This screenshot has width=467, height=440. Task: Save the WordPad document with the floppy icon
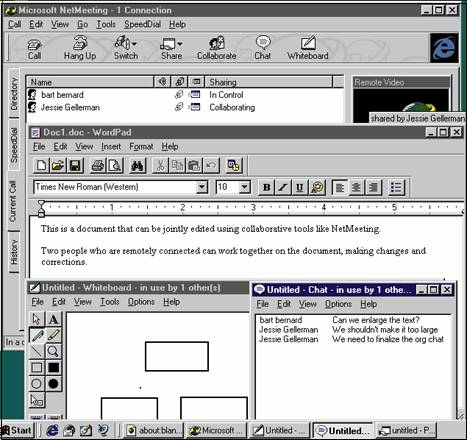coord(75,165)
